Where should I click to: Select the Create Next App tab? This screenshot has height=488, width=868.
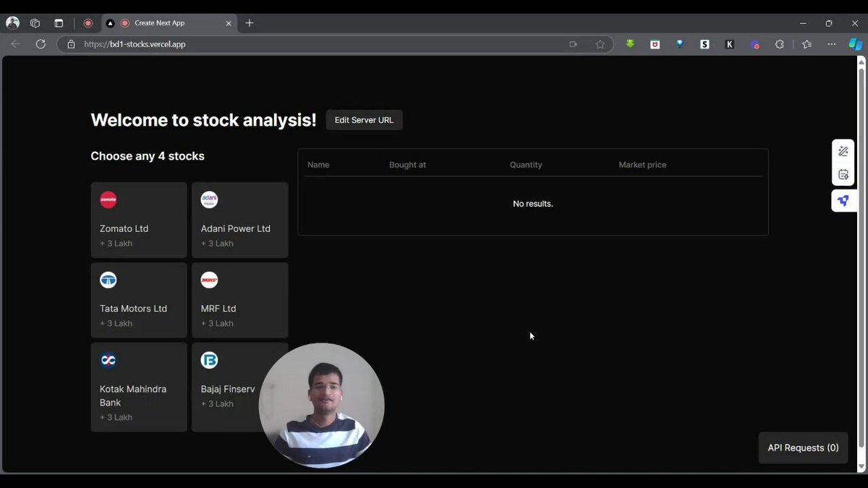click(168, 23)
